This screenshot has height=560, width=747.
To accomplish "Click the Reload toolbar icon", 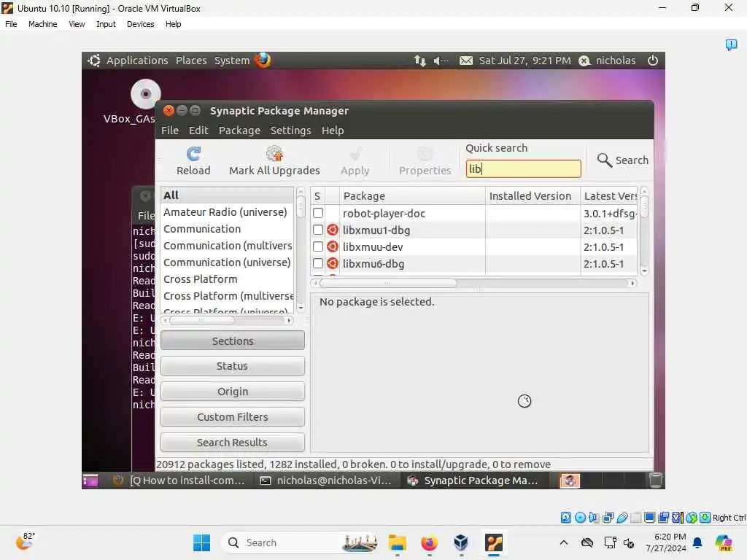I will [x=193, y=153].
